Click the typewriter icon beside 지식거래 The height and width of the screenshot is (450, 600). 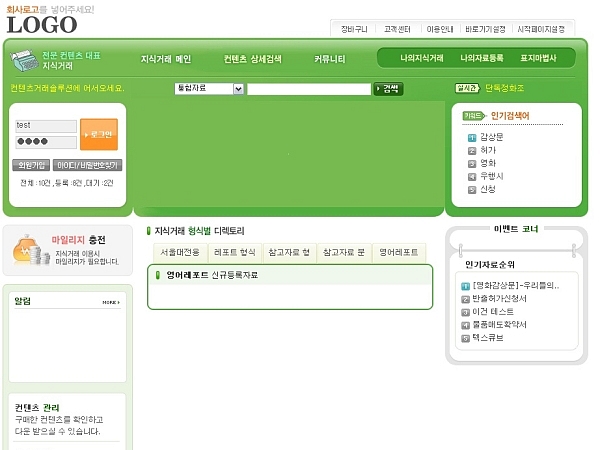24,60
